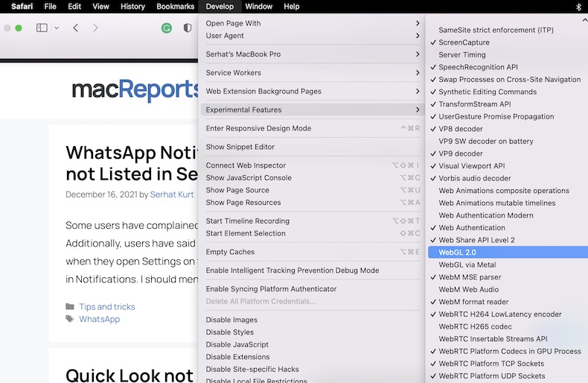This screenshot has height=383, width=588.
Task: Select Start Timeline Recording
Action: coord(313,221)
